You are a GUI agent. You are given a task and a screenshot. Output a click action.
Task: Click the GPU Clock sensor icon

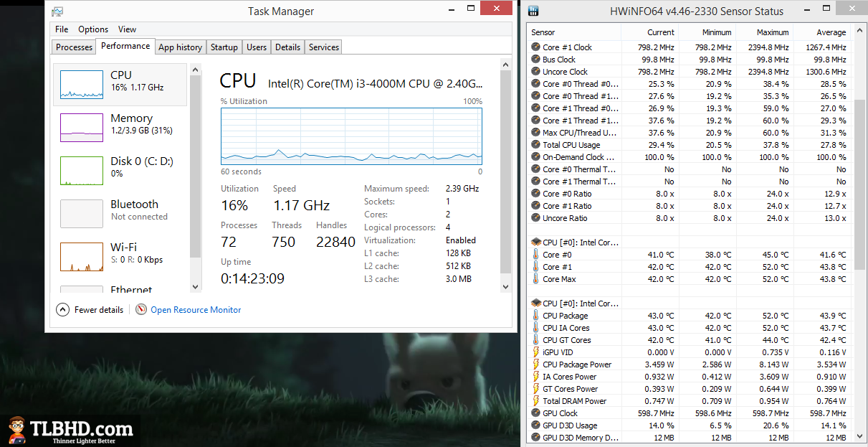tap(535, 413)
